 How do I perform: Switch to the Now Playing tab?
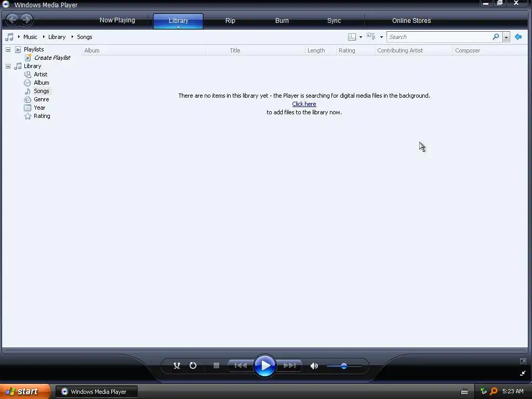[x=117, y=20]
